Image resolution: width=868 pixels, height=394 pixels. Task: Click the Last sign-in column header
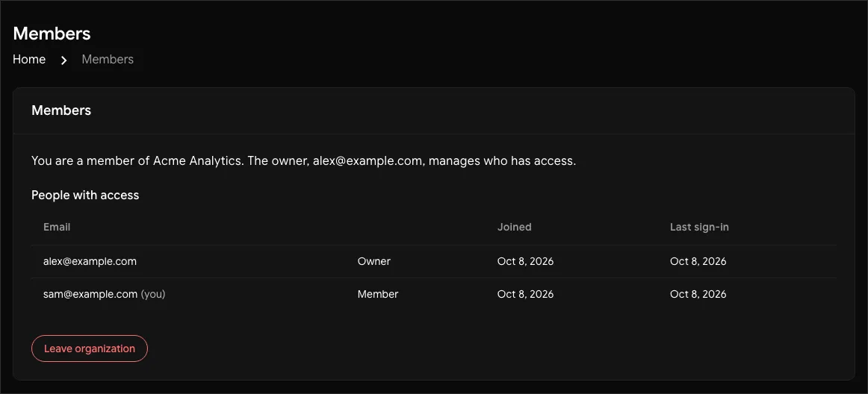(x=699, y=227)
